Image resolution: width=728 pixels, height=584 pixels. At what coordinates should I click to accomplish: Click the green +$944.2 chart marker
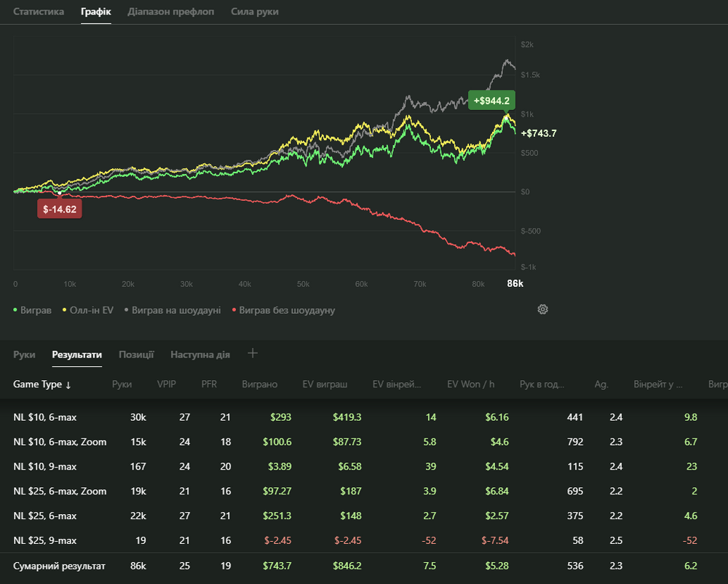[491, 101]
